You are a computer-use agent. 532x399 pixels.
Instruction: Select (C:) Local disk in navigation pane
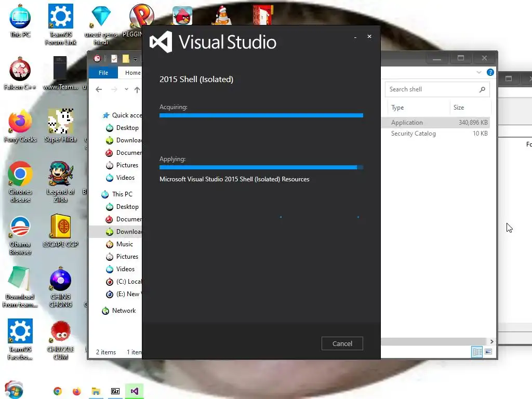tap(124, 282)
